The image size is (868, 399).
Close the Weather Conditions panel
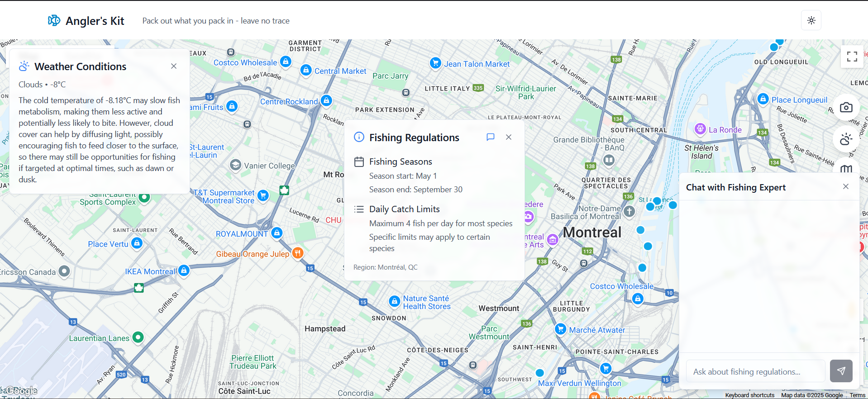174,66
